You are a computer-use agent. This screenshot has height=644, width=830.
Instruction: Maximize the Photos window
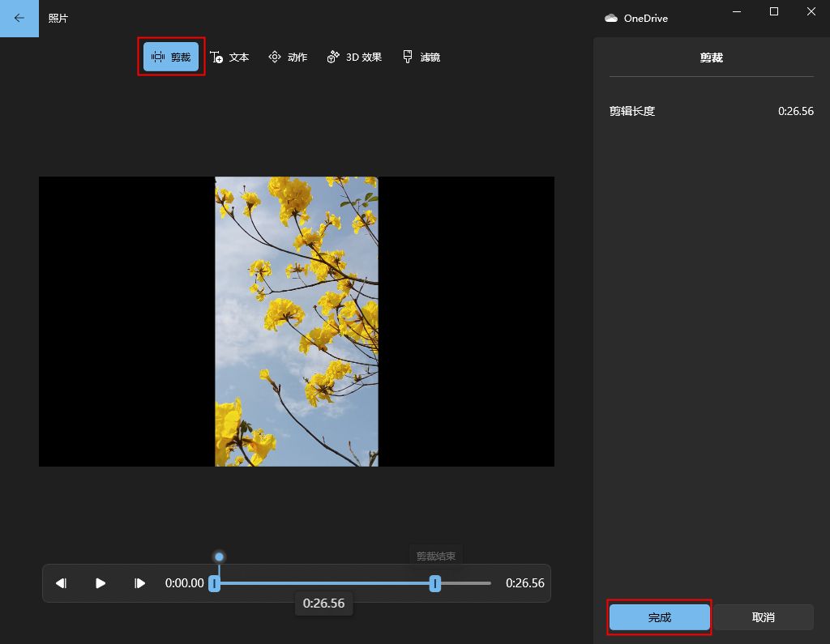(774, 11)
